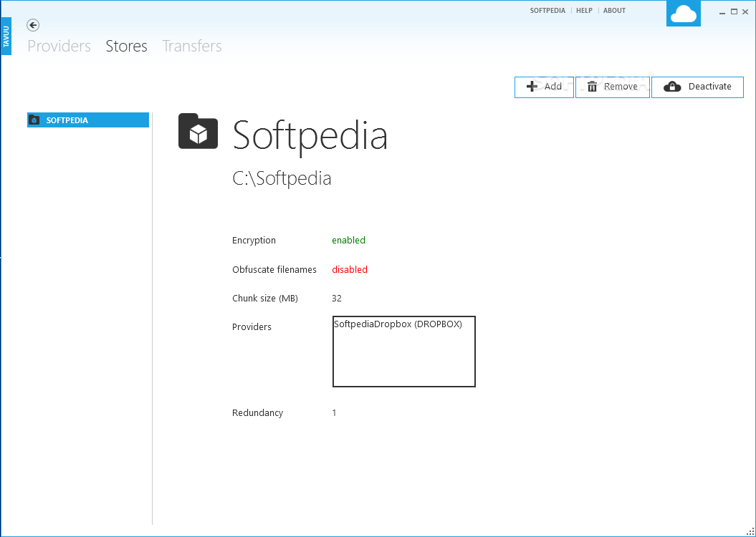Screen dimensions: 756x537
Task: Select SoftpediaDropbox (DROPBOX) provider entry
Action: pos(398,324)
